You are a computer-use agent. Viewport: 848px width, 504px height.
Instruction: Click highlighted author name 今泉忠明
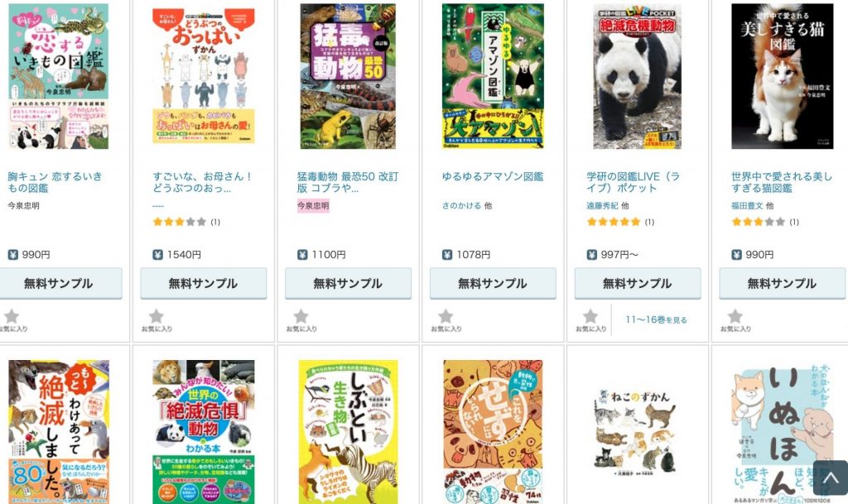(312, 206)
